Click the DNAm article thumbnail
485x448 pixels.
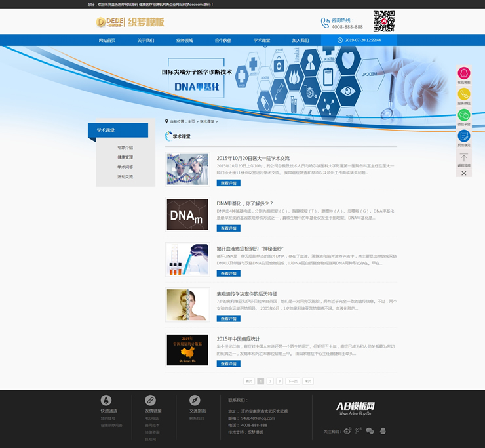(187, 214)
